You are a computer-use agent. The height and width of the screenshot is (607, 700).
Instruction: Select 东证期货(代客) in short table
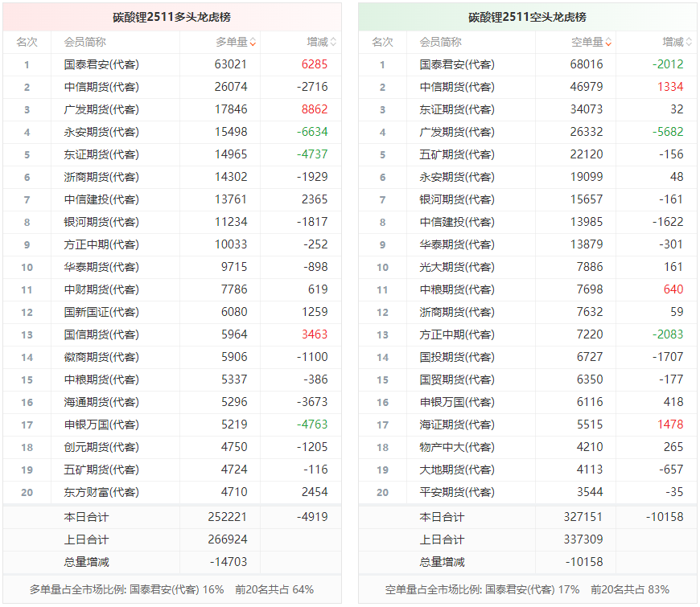tap(457, 109)
